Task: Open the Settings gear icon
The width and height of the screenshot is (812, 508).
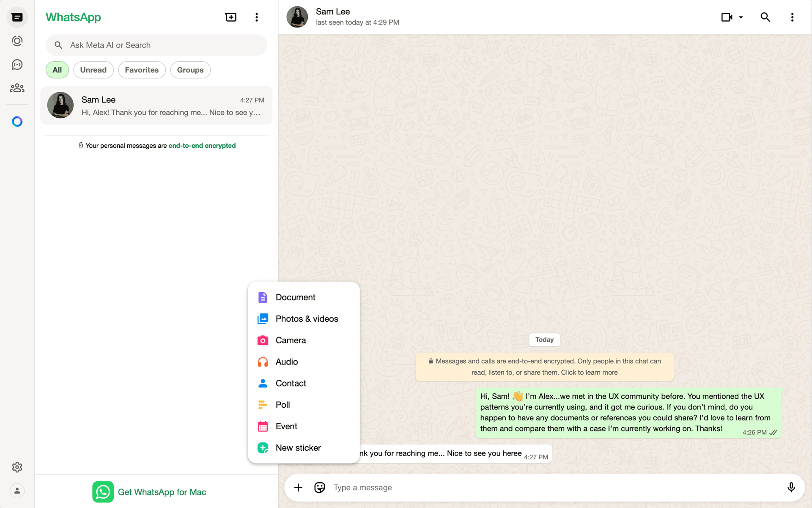Action: pyautogui.click(x=17, y=467)
